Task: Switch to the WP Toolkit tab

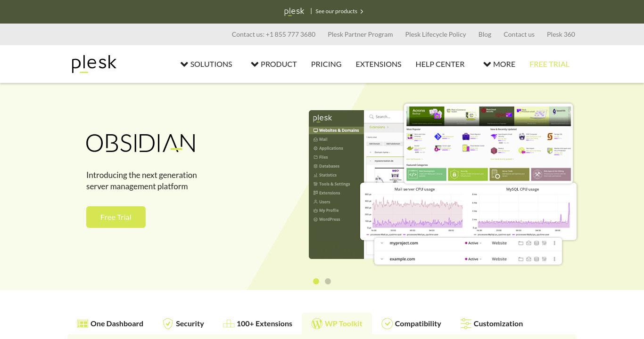Action: click(x=337, y=323)
